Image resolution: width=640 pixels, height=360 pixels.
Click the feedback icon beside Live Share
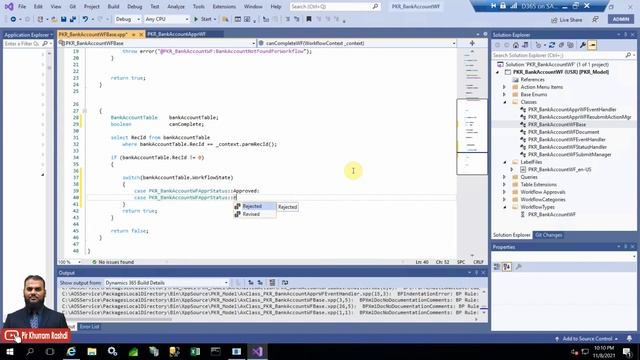tap(596, 20)
